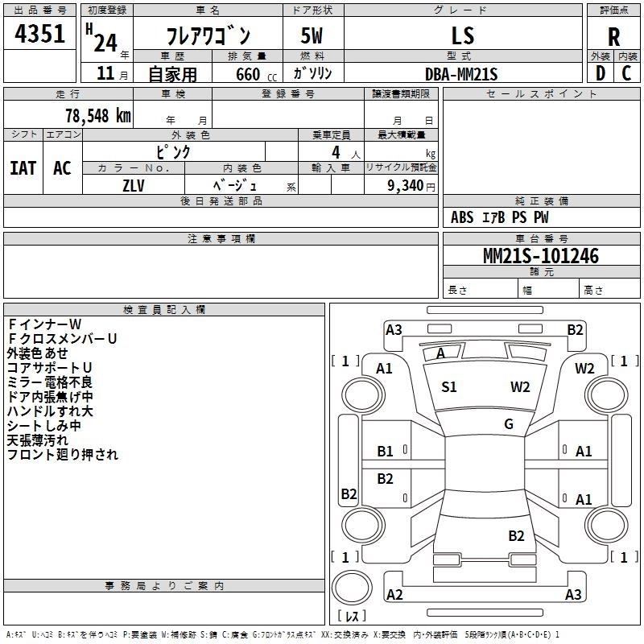Click the ハンドルすれ大 inspector note
Screen dimensions: 644x644
pos(49,411)
